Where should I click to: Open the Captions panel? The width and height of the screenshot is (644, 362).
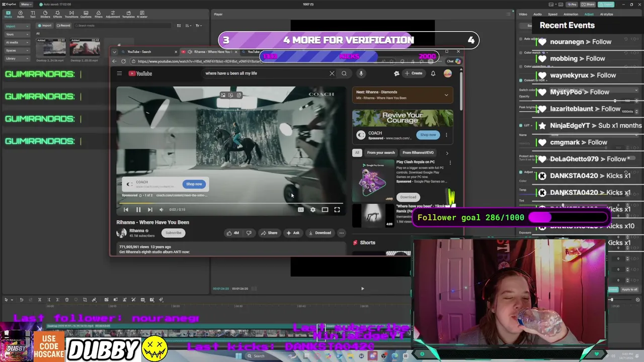coord(85,14)
